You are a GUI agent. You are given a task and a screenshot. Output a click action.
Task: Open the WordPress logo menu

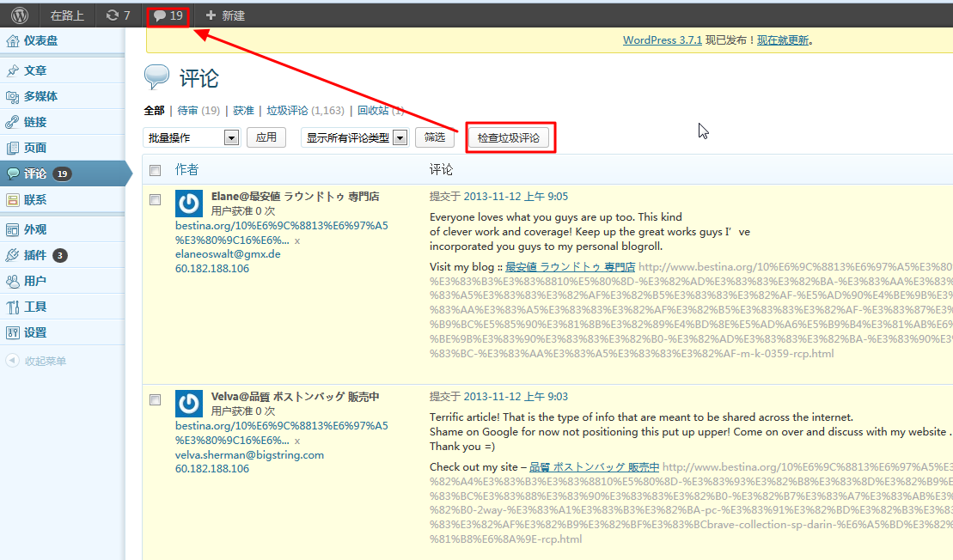tap(20, 15)
